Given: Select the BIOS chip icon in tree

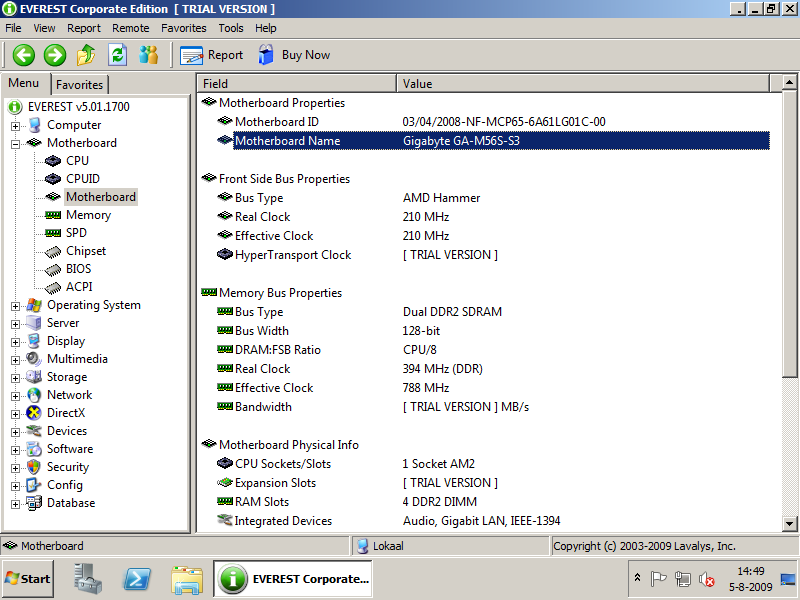Looking at the screenshot, I should (53, 269).
